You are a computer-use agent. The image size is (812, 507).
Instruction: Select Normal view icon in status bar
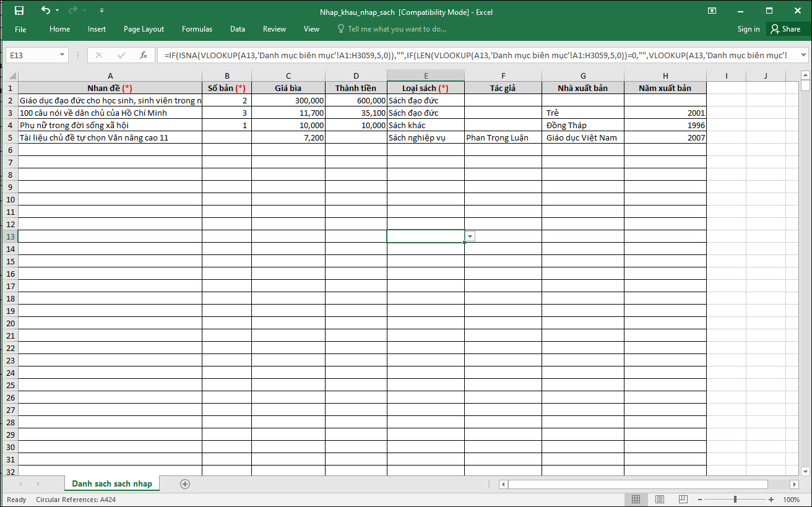pyautogui.click(x=636, y=500)
